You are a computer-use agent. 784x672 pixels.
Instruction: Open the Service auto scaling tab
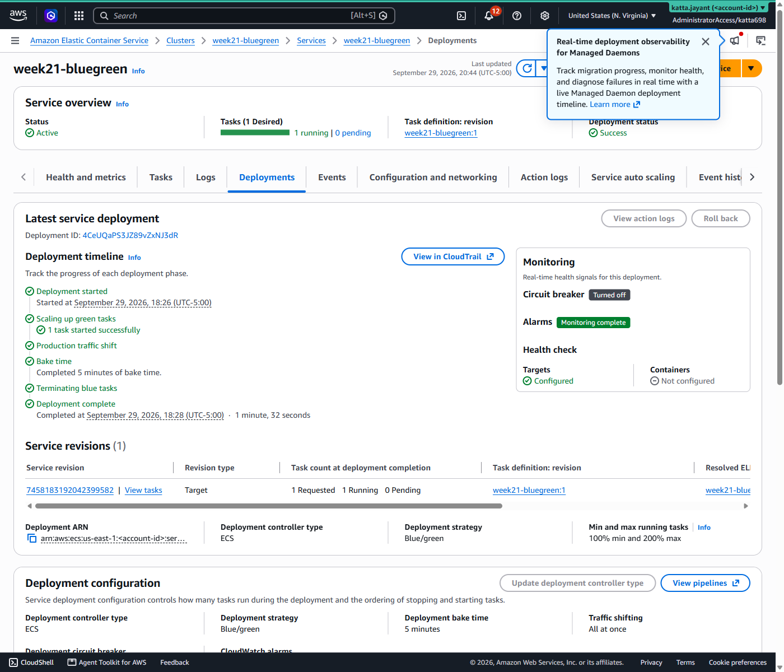pos(633,178)
